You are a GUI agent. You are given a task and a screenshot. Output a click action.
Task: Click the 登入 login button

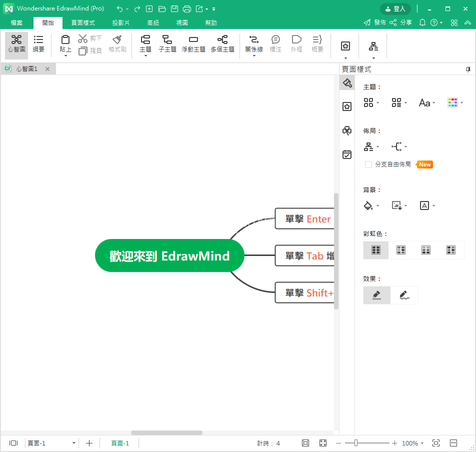(395, 8)
